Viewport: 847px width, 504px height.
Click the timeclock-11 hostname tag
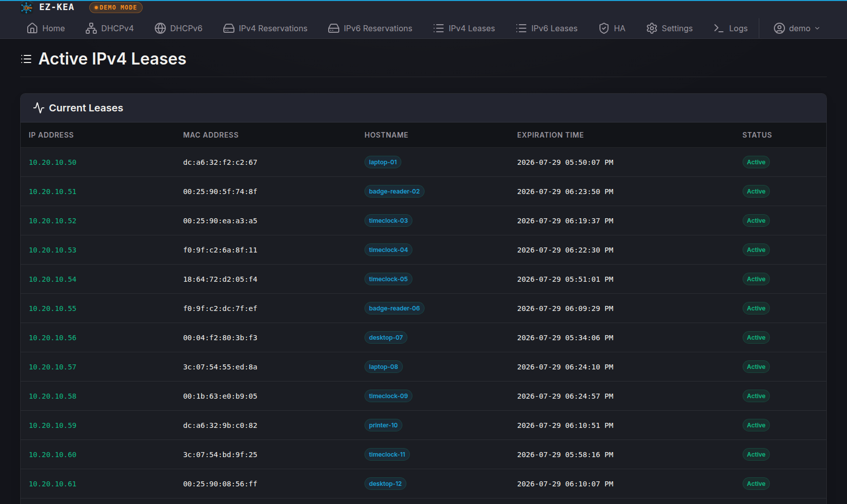click(x=387, y=455)
